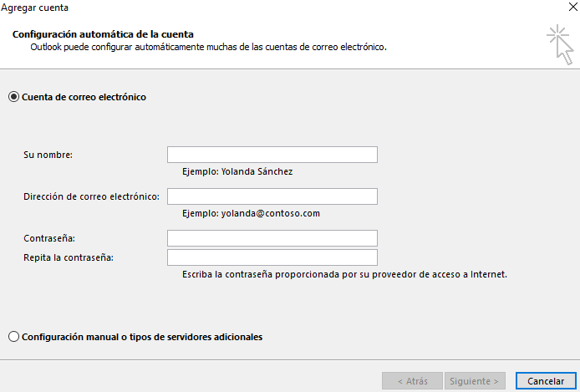Click the Ejemplo: Yolanda Sánchez hint text

click(x=237, y=171)
